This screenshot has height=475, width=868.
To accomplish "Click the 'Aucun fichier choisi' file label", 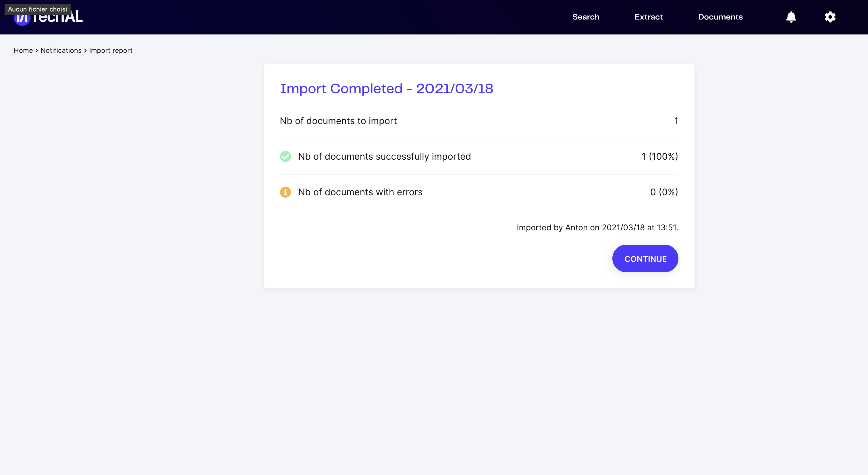I will [x=37, y=9].
